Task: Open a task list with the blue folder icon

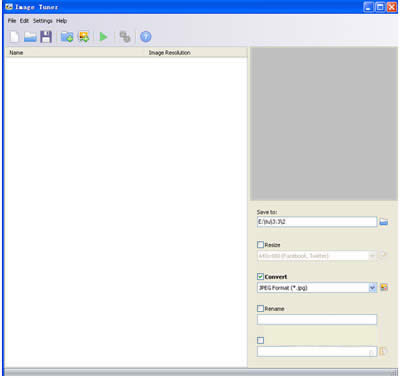Action: click(30, 37)
